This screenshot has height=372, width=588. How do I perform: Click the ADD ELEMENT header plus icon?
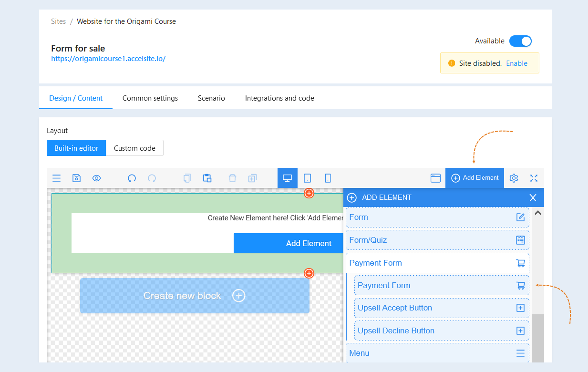pyautogui.click(x=352, y=197)
